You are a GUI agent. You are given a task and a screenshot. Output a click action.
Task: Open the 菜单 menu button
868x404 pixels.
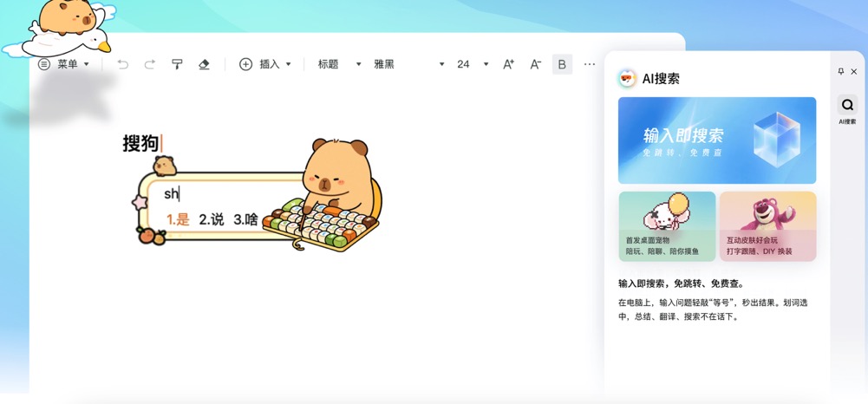coord(63,64)
